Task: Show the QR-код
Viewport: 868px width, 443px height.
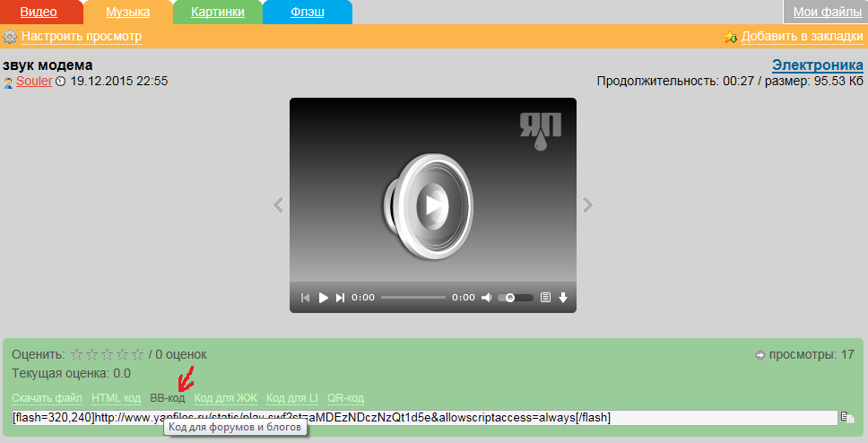Action: [x=345, y=398]
